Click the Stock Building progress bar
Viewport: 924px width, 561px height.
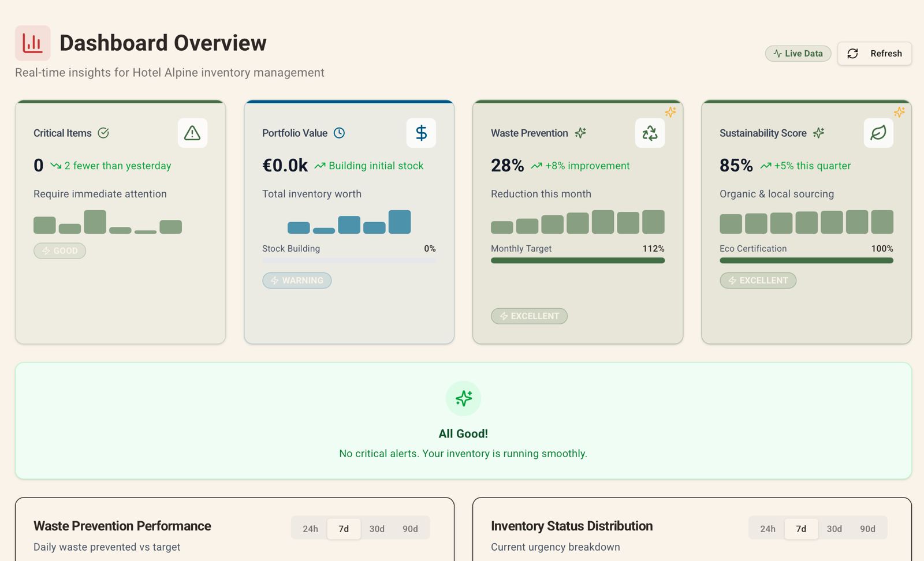pyautogui.click(x=349, y=260)
